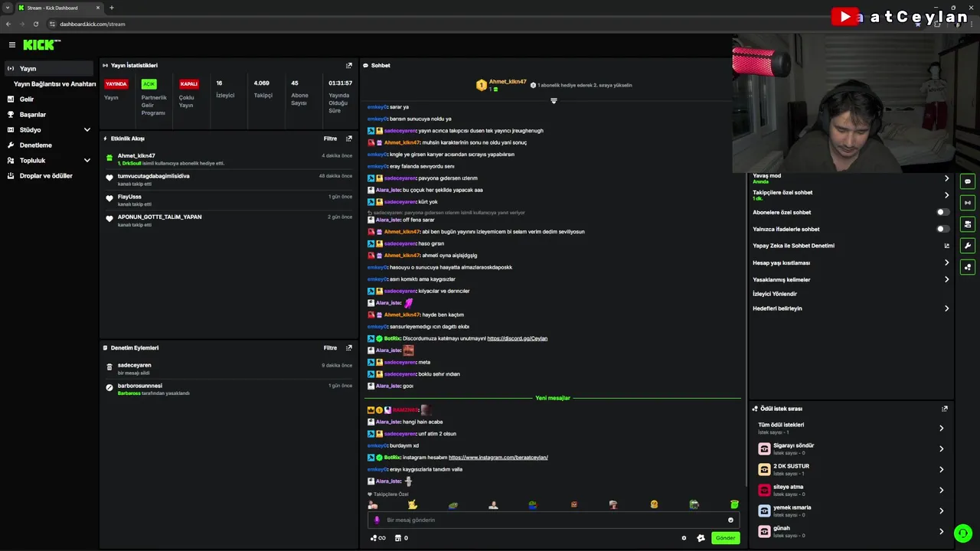Select Yayın in the sidebar
The image size is (980, 551).
[x=49, y=69]
